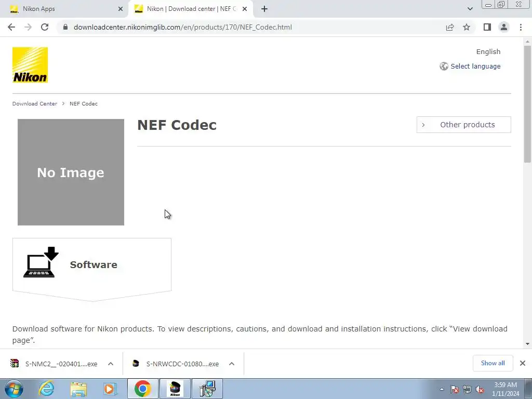Click the Nikon logo
This screenshot has height=399, width=532.
pyautogui.click(x=30, y=65)
